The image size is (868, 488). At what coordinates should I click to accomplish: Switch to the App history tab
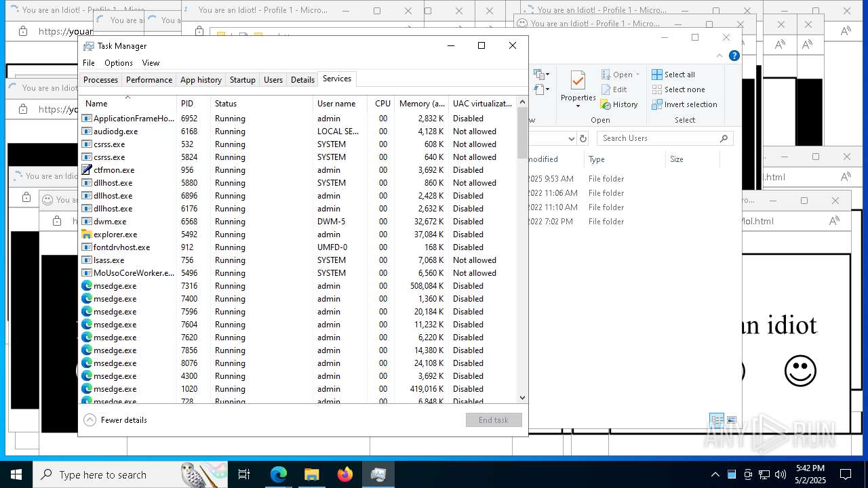201,80
